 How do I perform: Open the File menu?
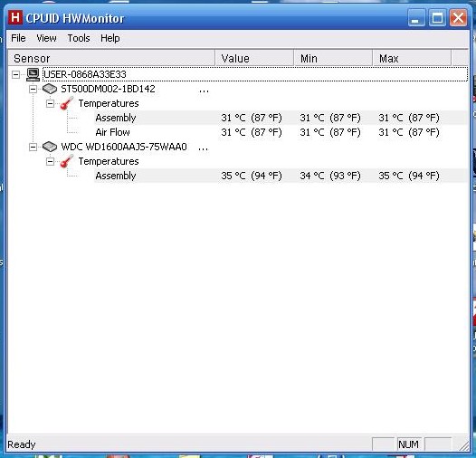(x=18, y=38)
